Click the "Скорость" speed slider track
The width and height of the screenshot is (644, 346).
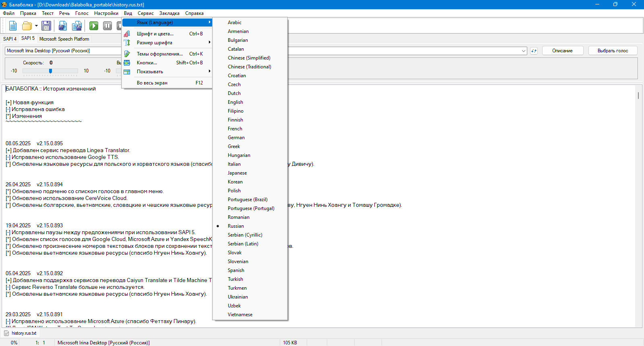(x=50, y=71)
